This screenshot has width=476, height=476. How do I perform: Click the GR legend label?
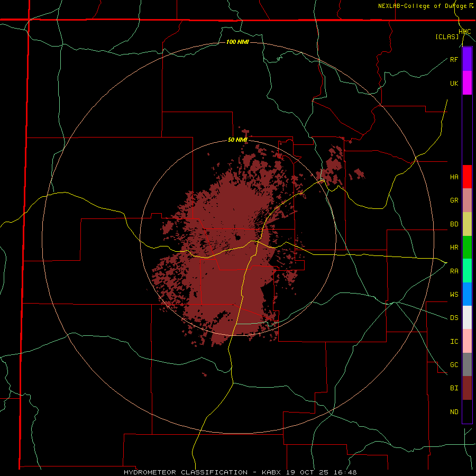[x=454, y=200]
